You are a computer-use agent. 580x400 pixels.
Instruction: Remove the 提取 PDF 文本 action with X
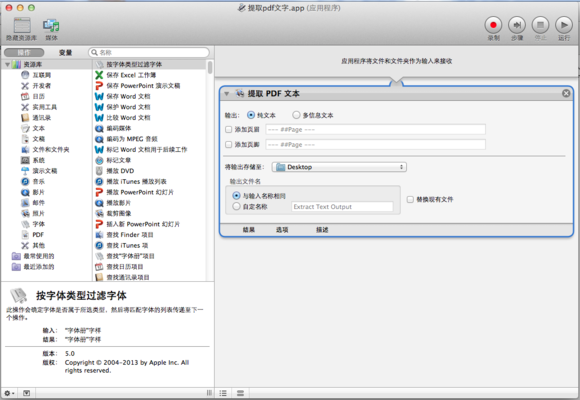[566, 94]
